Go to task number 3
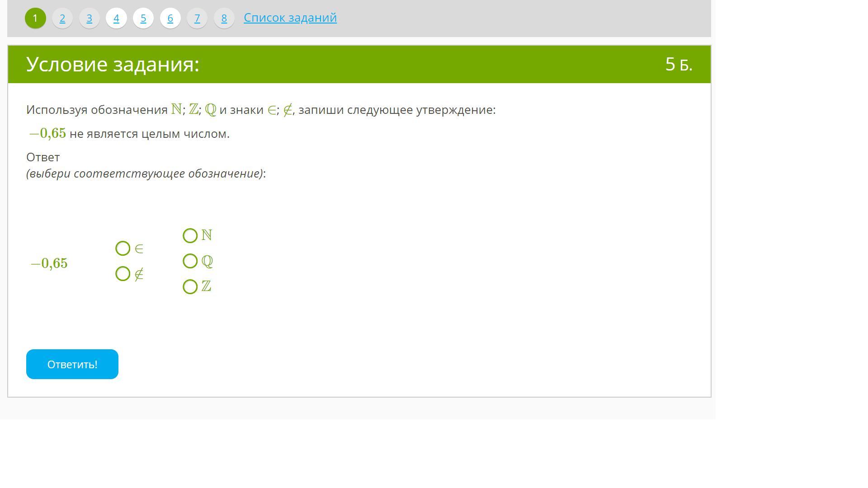 click(x=89, y=19)
